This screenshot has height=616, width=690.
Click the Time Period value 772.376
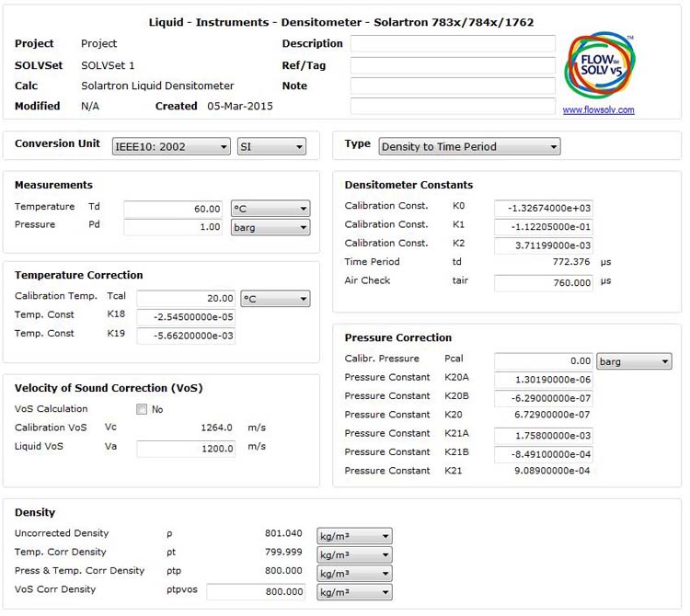pyautogui.click(x=571, y=262)
